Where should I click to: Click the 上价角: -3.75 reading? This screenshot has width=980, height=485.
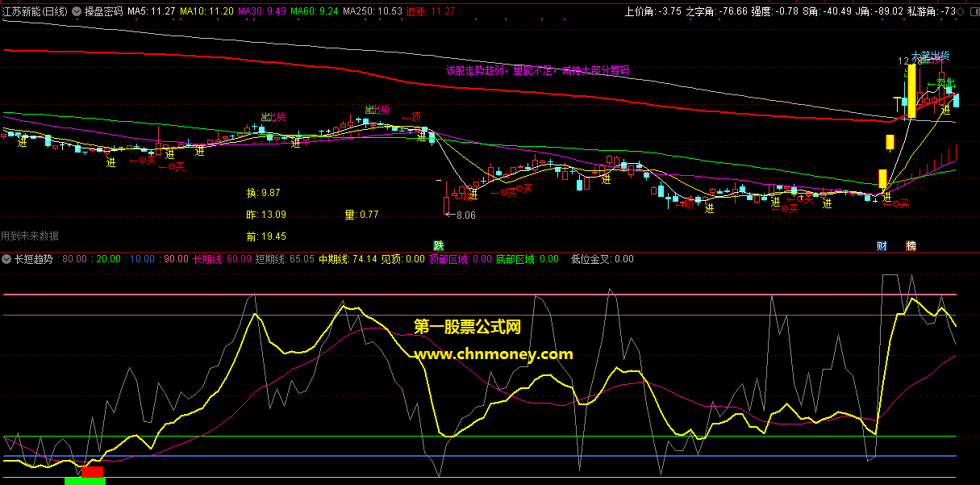pos(653,11)
